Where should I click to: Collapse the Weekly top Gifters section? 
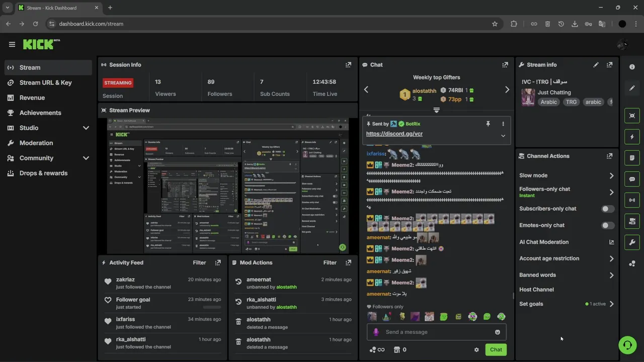pyautogui.click(x=436, y=110)
